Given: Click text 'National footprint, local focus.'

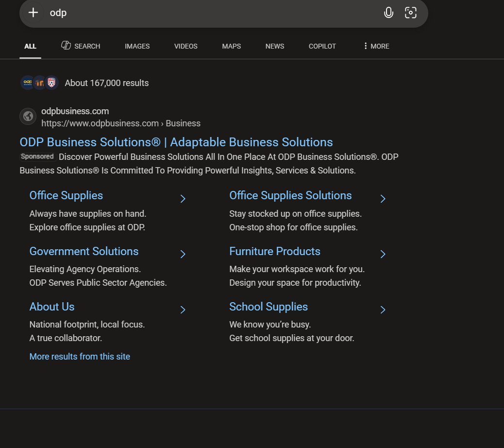Looking at the screenshot, I should click(87, 325).
